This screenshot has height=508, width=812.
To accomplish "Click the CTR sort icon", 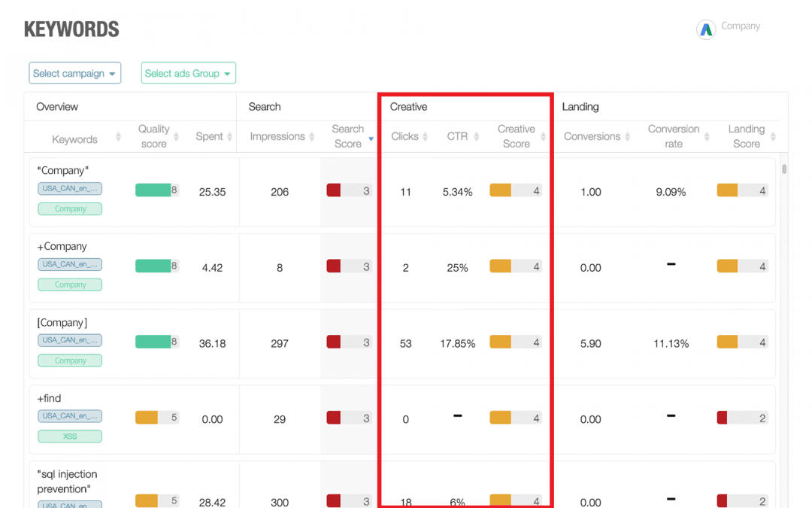I will coord(475,136).
